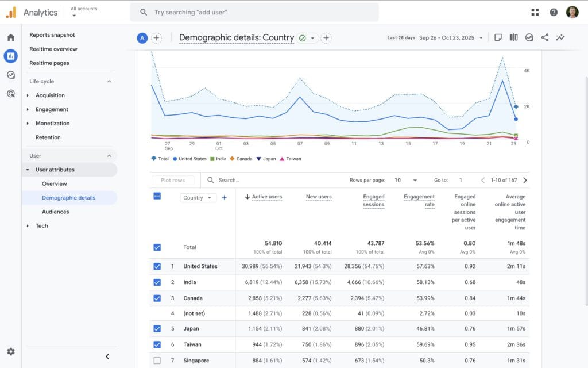Uncheck the United States row checkbox
Viewport: 588px width, 368px height.
pyautogui.click(x=157, y=266)
